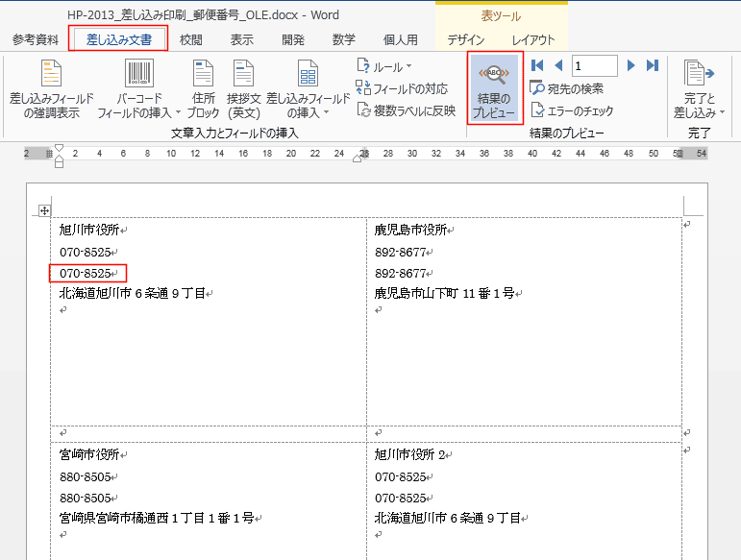The width and height of the screenshot is (741, 560).
Task: Click 複数ラベルに反映 button
Action: pos(406,110)
